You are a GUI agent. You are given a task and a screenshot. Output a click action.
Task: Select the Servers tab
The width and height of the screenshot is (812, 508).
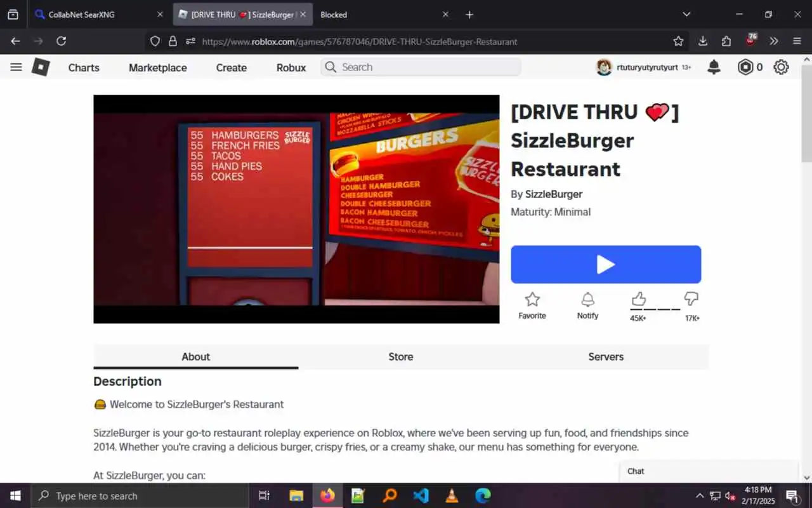606,357
